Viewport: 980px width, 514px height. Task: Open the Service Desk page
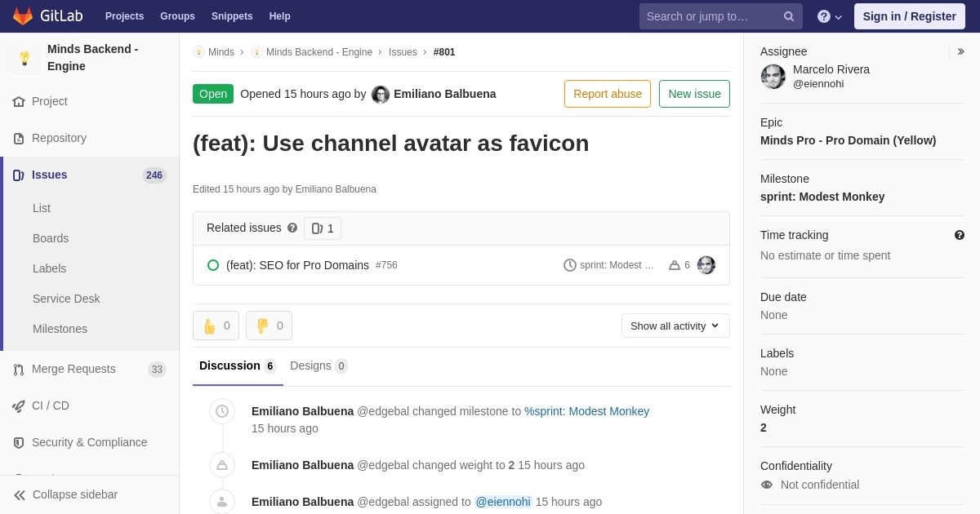tap(66, 299)
